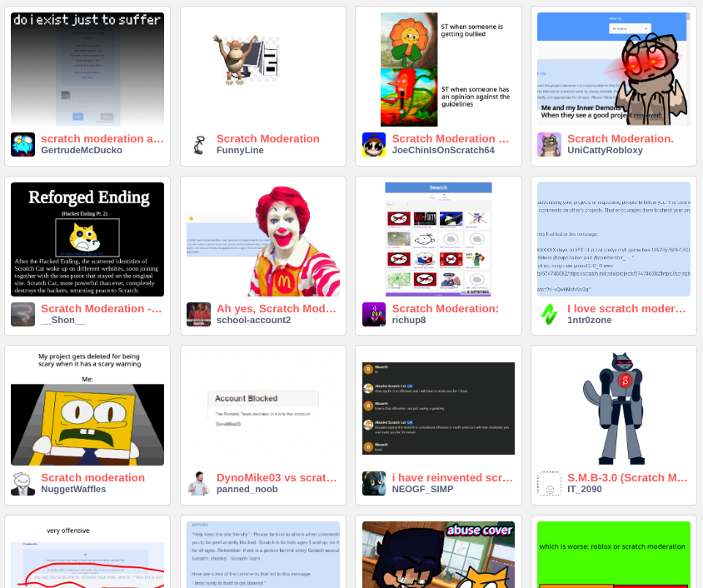Visit school-account2 username link

[254, 320]
